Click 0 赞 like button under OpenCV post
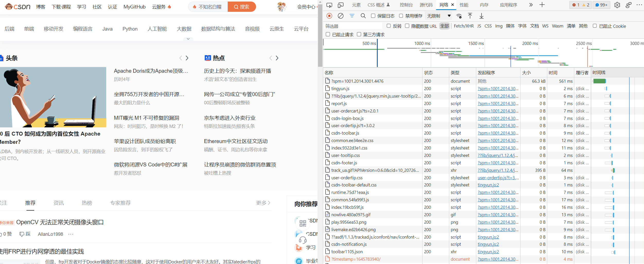The image size is (644, 264). 6,234
